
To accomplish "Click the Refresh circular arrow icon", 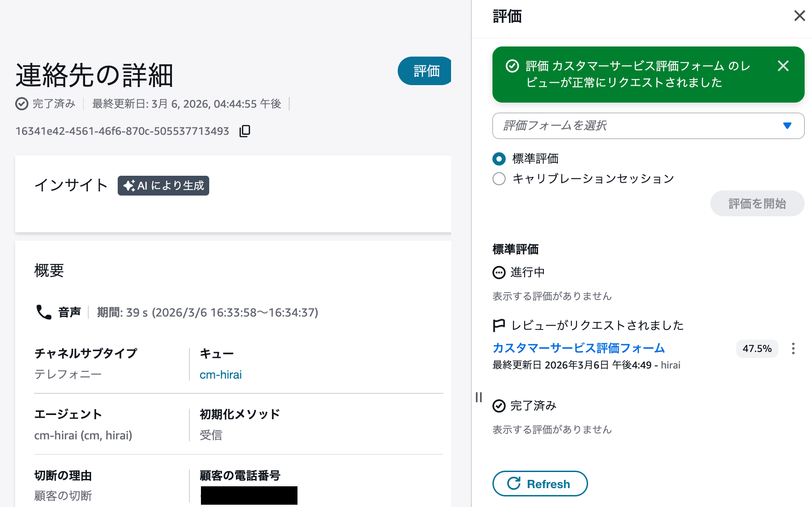I will tap(513, 484).
